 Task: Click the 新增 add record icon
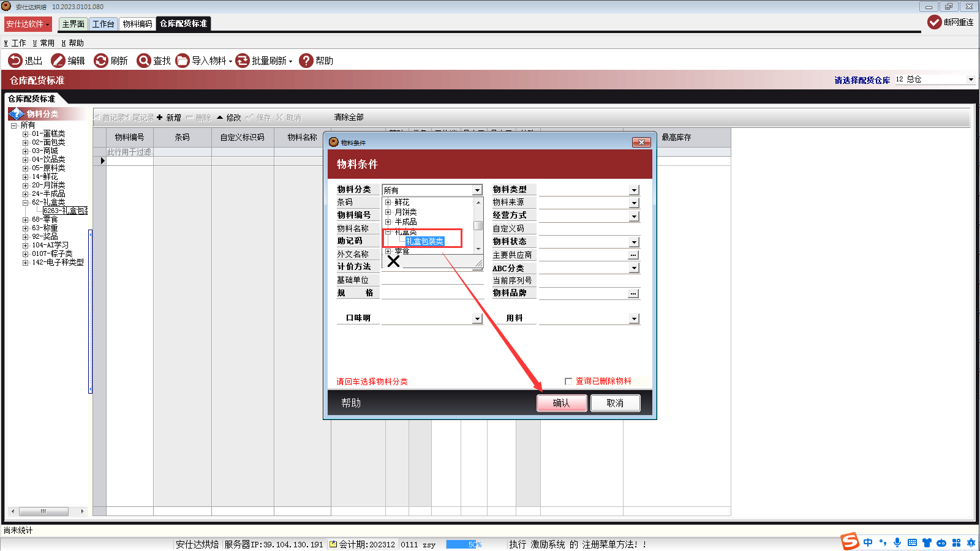pyautogui.click(x=160, y=118)
